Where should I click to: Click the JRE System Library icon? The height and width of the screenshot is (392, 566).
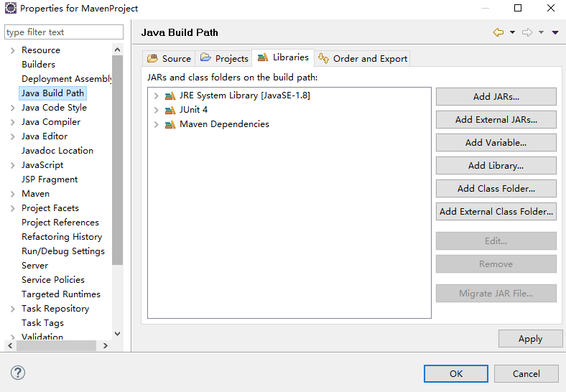pyautogui.click(x=170, y=95)
